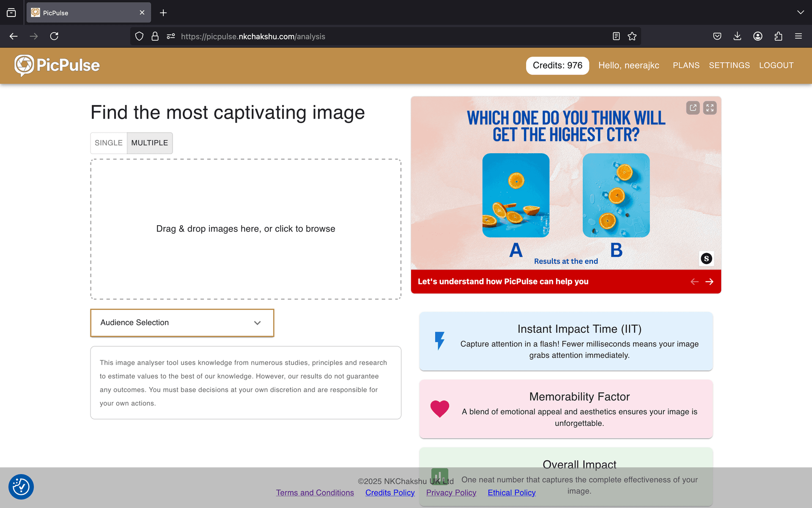
Task: Open slideshow in new window icon
Action: (x=693, y=108)
